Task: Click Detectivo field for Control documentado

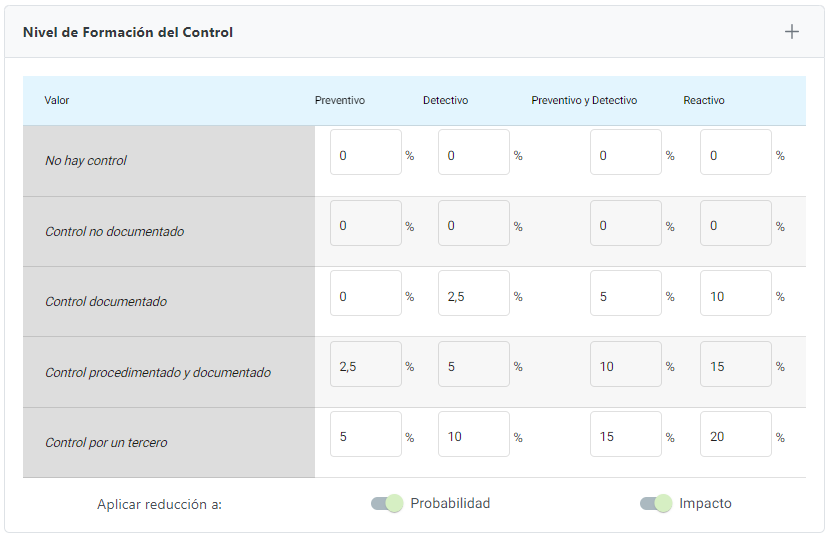Action: [473, 294]
